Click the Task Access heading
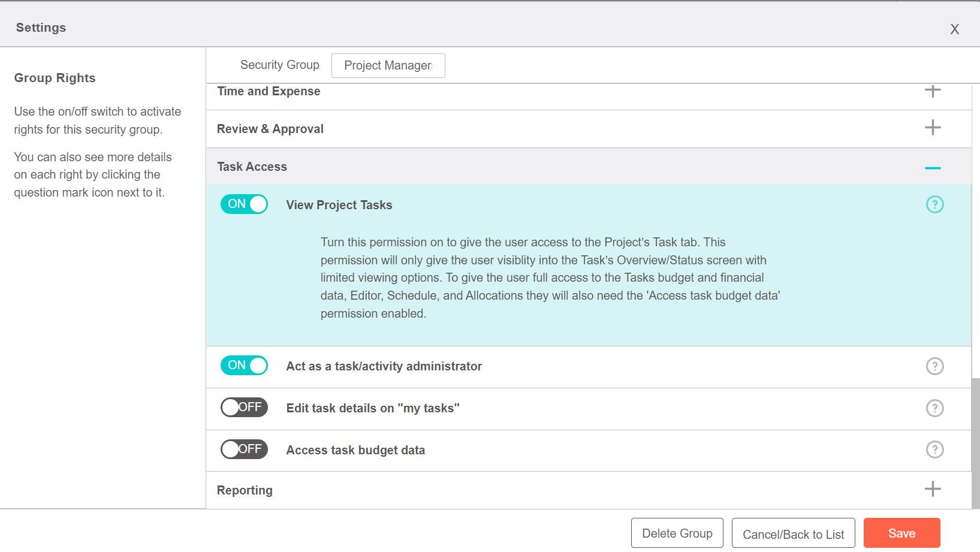Screen dimensions: 980x552 tap(252, 167)
